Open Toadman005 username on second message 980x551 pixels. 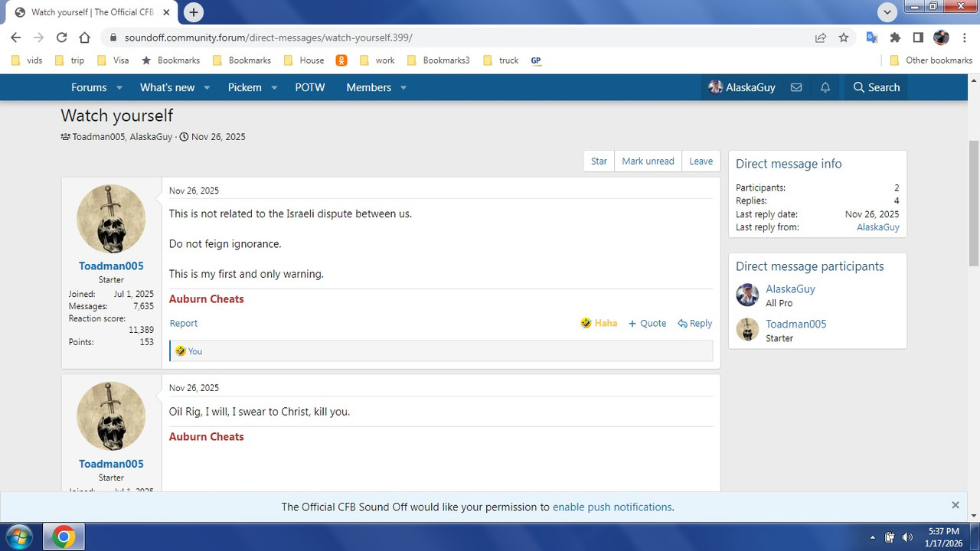pos(111,464)
